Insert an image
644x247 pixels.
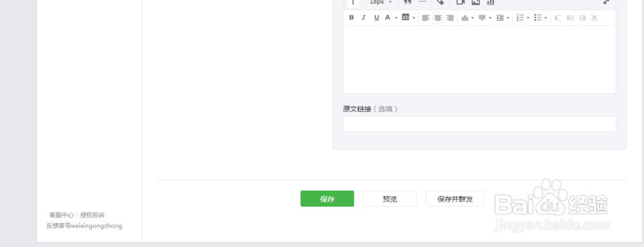(x=476, y=3)
